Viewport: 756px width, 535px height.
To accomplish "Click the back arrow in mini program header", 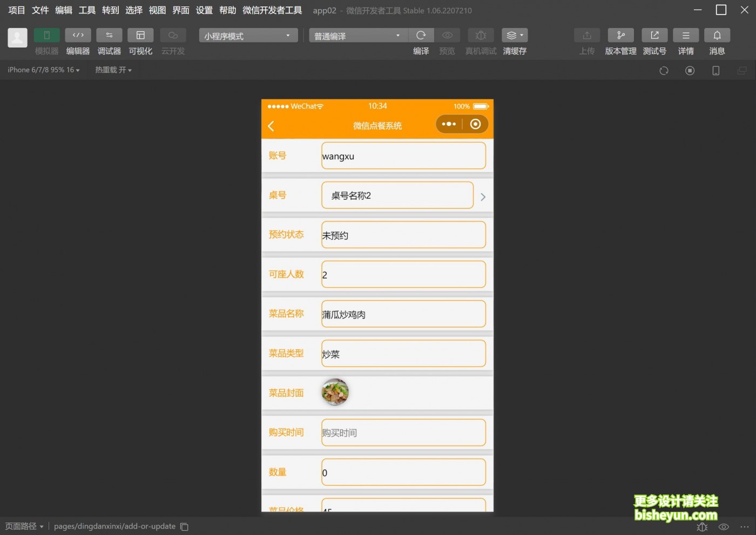I will click(x=271, y=126).
